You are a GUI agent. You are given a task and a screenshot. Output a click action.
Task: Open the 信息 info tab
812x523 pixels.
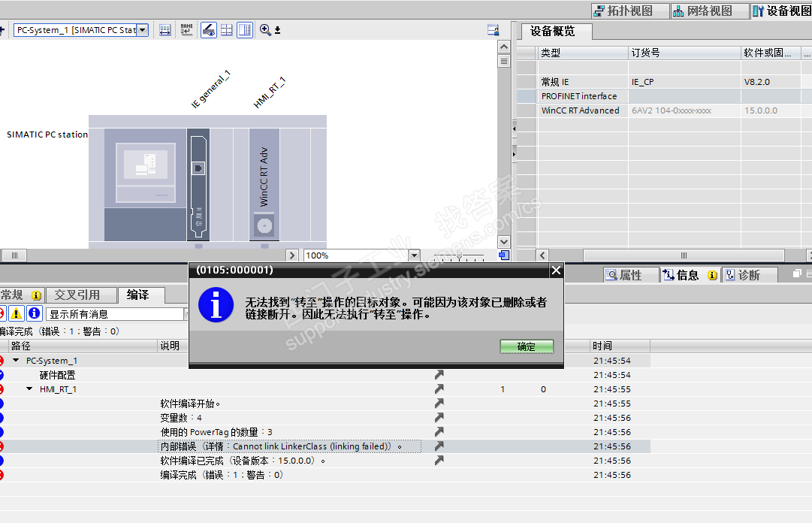[x=690, y=275]
